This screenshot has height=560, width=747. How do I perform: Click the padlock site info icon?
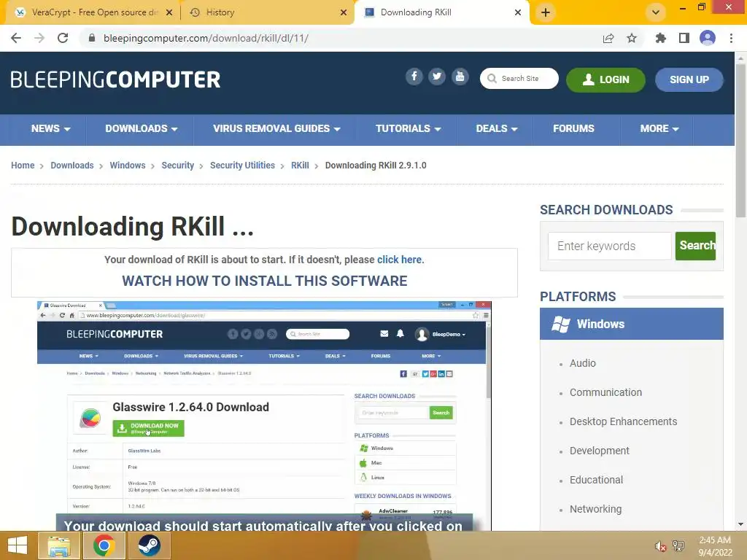[x=92, y=38]
